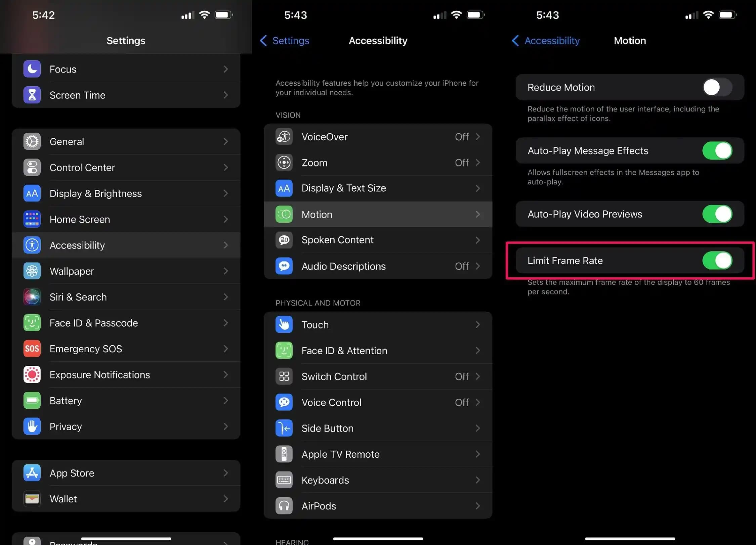The height and width of the screenshot is (545, 756).
Task: Go back to Accessibility from Motion
Action: [x=545, y=41]
